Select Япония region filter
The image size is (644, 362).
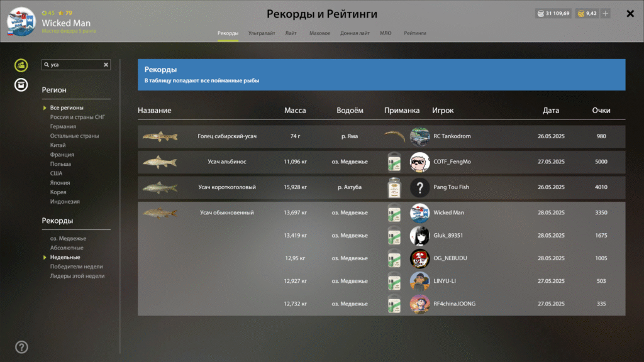(x=60, y=183)
